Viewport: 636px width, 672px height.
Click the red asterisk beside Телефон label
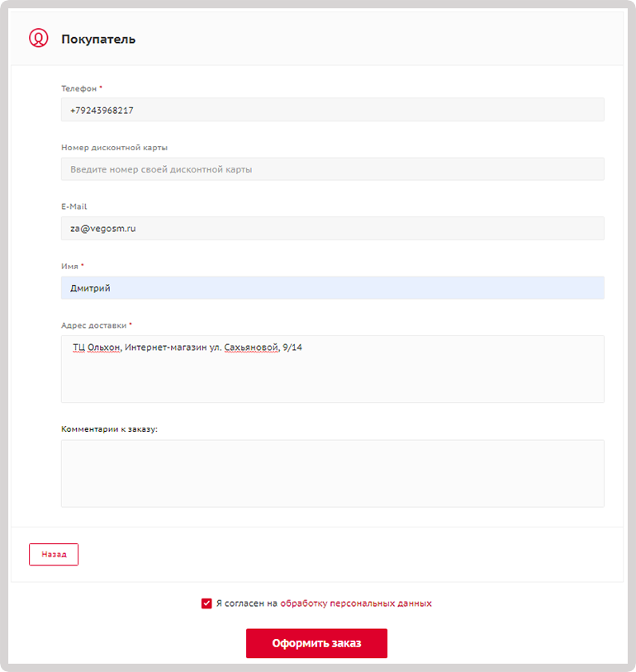click(x=101, y=87)
